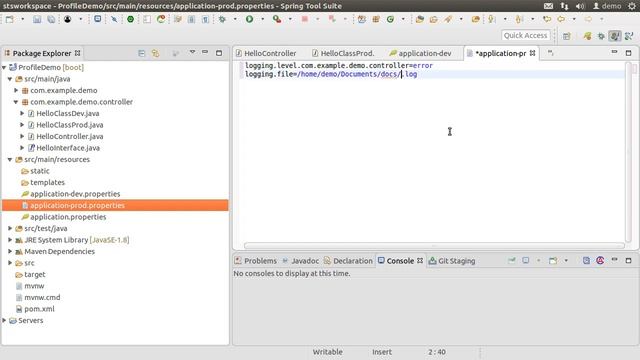
Task: Collapse src/main/resources folder
Action: [x=10, y=160]
